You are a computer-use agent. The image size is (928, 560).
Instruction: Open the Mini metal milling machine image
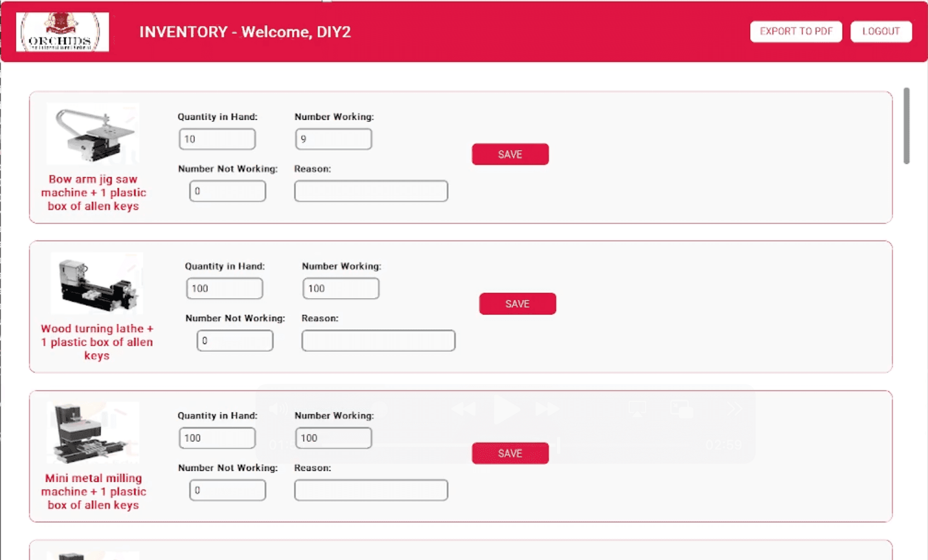pyautogui.click(x=93, y=433)
